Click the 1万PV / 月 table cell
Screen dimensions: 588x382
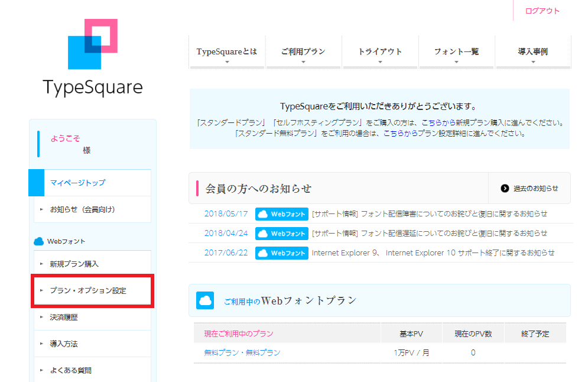[411, 353]
